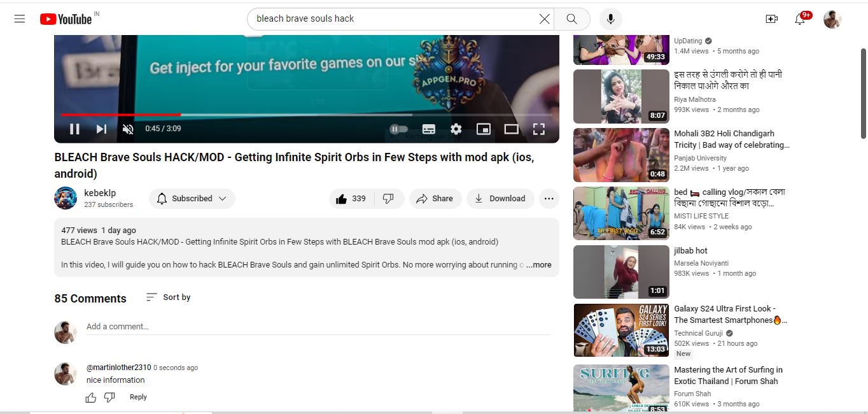Share this video
The width and height of the screenshot is (868, 414).
pyautogui.click(x=435, y=199)
